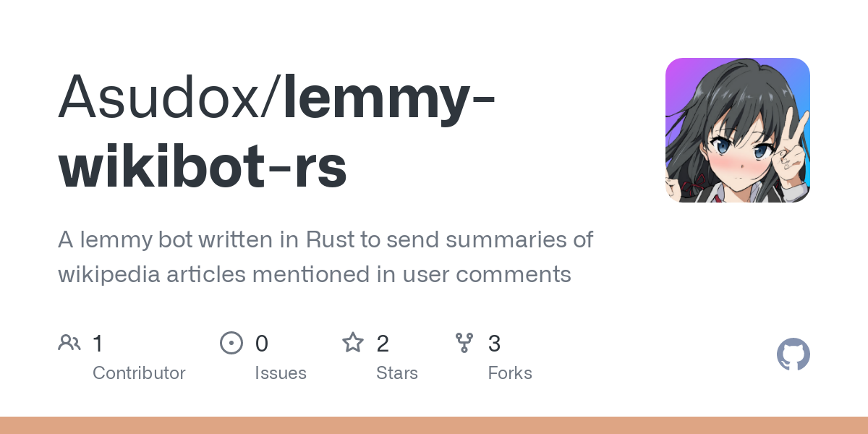Select the 'wikipedia articles mentioned' description line
Screen dimensions: 868x434
pyautogui.click(x=315, y=274)
